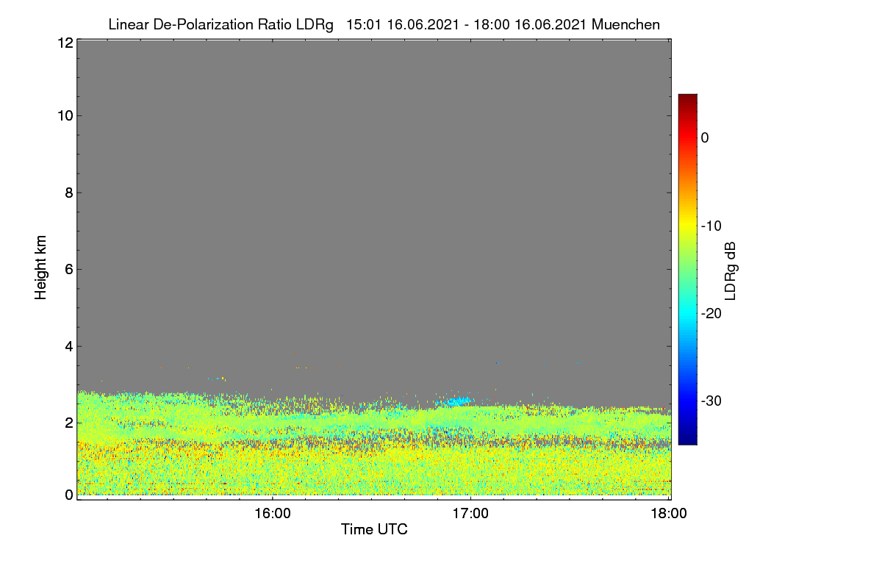Click the 16:00 time axis label
Viewport: 882px width, 588px height.
pos(272,514)
